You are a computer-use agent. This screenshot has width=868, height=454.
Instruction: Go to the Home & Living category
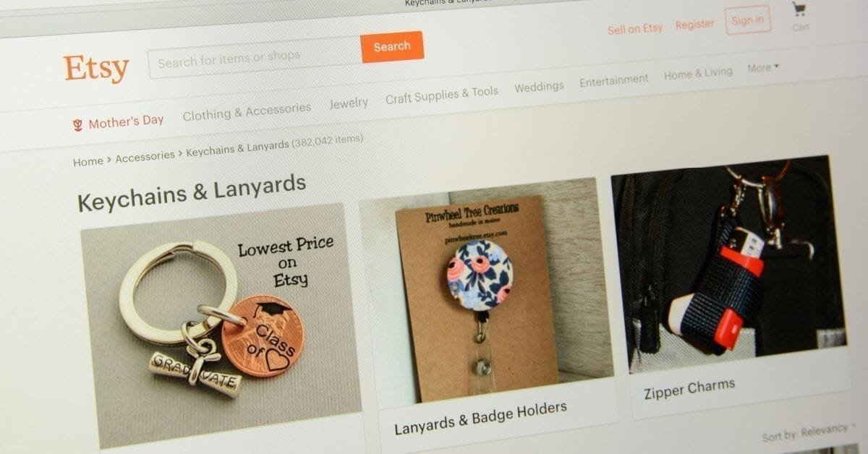[x=698, y=73]
